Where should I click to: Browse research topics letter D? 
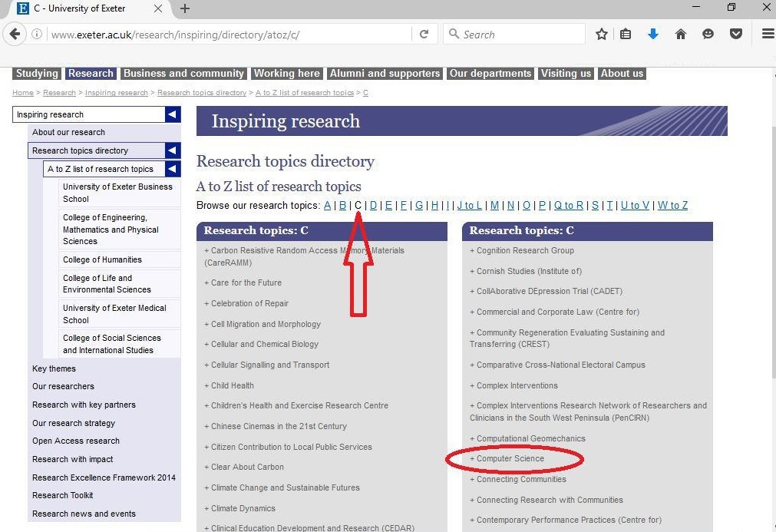click(373, 206)
